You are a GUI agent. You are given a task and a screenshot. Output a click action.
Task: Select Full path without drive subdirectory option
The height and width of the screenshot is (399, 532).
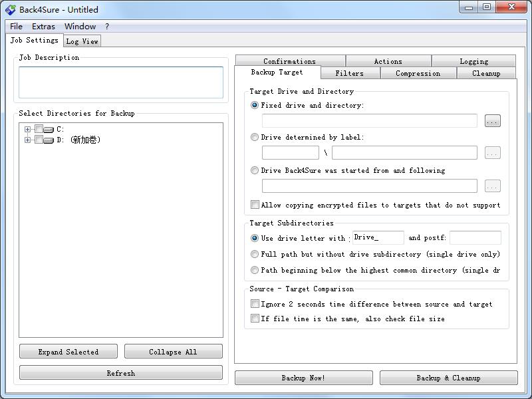tap(255, 254)
